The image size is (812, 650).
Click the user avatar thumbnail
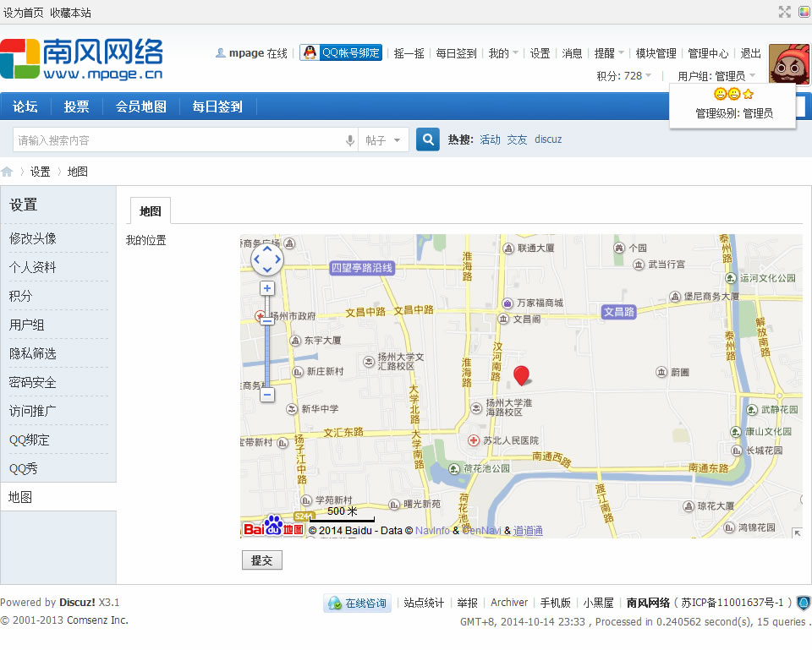788,63
